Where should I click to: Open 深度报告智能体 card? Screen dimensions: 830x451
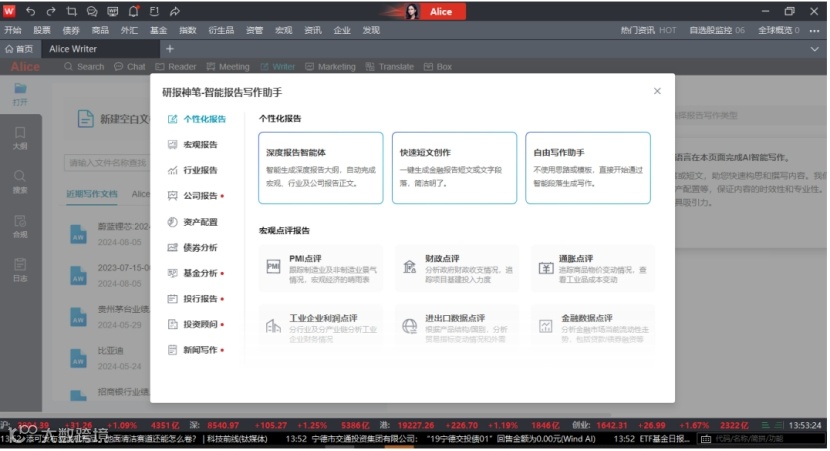point(320,168)
